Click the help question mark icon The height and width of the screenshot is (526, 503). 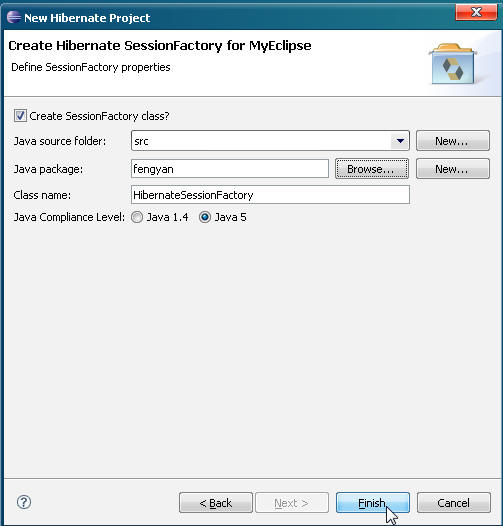coord(24,502)
